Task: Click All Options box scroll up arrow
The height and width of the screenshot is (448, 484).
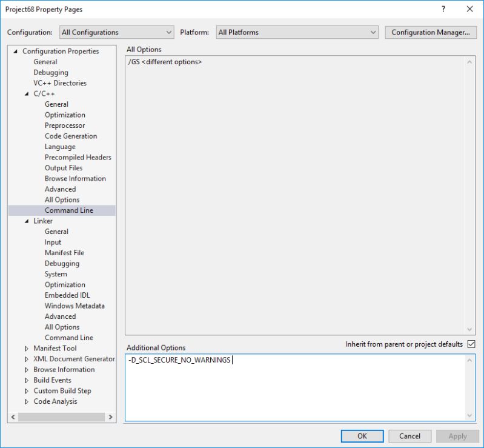Action: (469, 62)
